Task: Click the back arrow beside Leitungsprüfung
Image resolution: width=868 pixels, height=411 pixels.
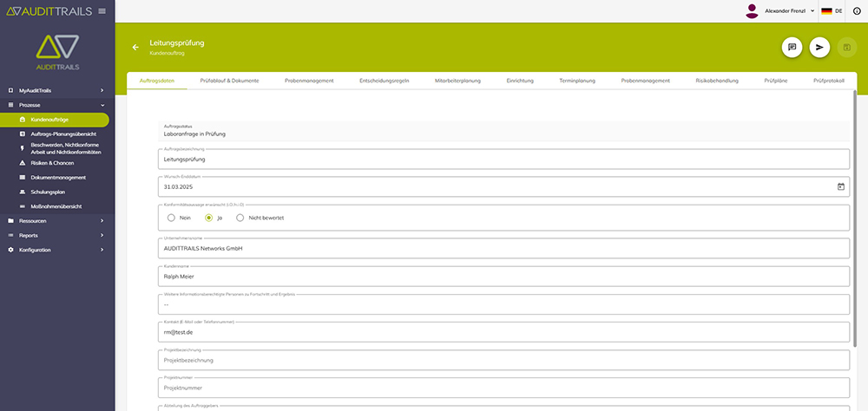Action: 135,47
